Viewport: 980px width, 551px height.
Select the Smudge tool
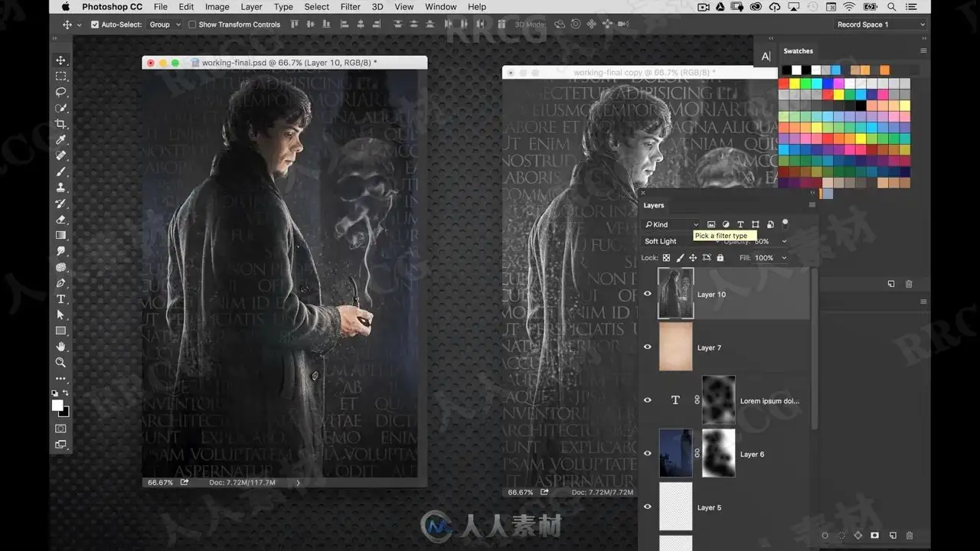point(61,251)
